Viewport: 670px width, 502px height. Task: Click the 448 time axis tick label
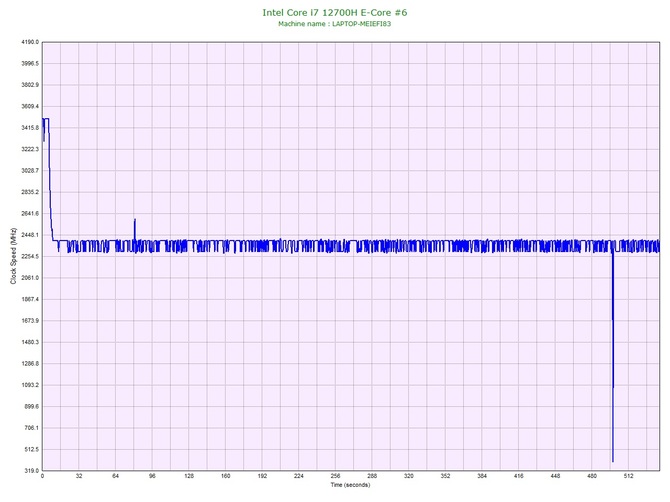pyautogui.click(x=555, y=476)
